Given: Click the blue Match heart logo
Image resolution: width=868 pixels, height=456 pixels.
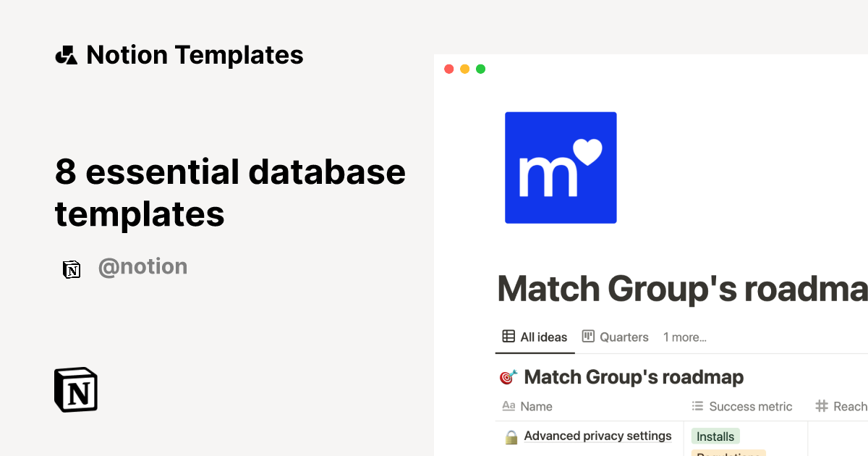Looking at the screenshot, I should click(x=561, y=167).
